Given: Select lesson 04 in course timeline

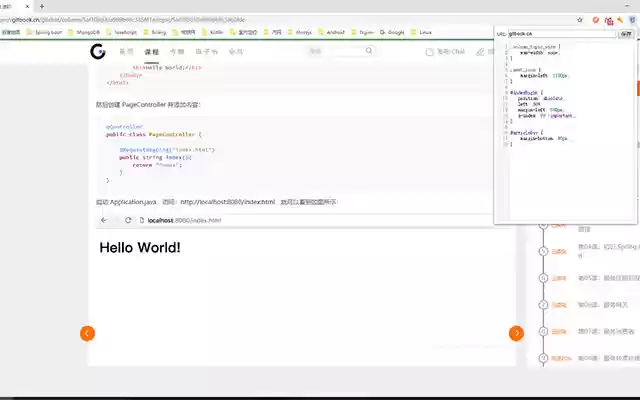Looking at the screenshot, I should (x=608, y=250).
